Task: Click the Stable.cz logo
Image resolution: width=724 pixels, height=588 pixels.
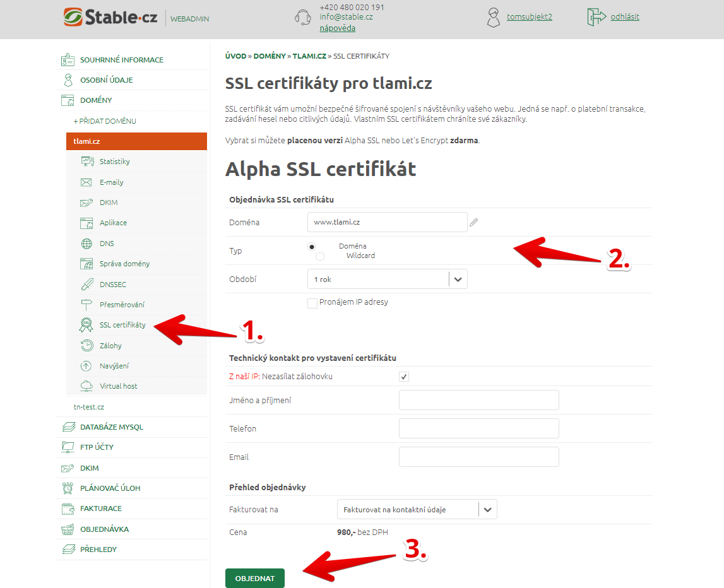Action: click(x=110, y=17)
